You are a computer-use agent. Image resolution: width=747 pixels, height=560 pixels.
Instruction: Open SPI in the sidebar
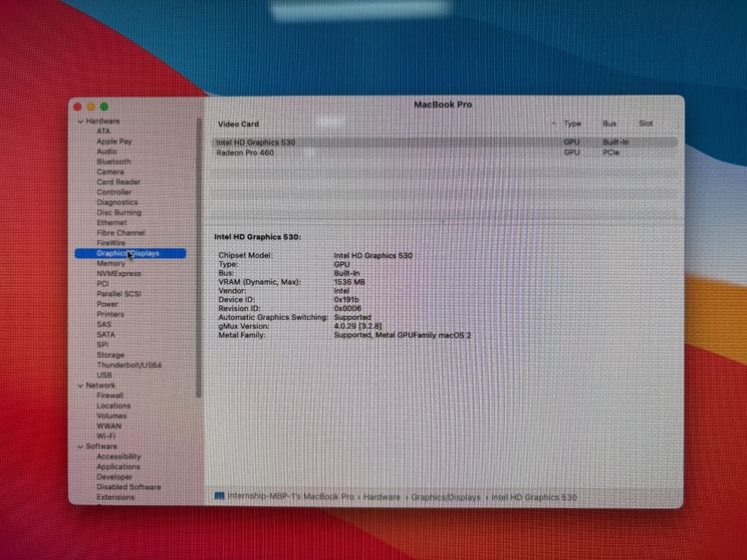pyautogui.click(x=103, y=345)
